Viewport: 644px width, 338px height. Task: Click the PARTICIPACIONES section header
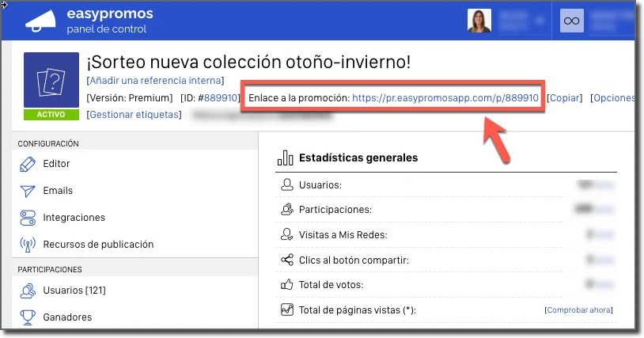[50, 270]
